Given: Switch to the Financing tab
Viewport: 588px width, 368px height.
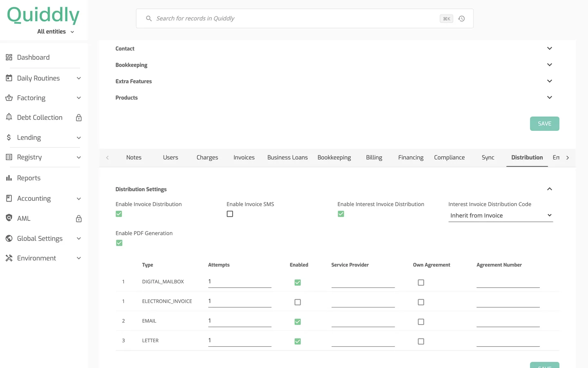Looking at the screenshot, I should (x=411, y=157).
